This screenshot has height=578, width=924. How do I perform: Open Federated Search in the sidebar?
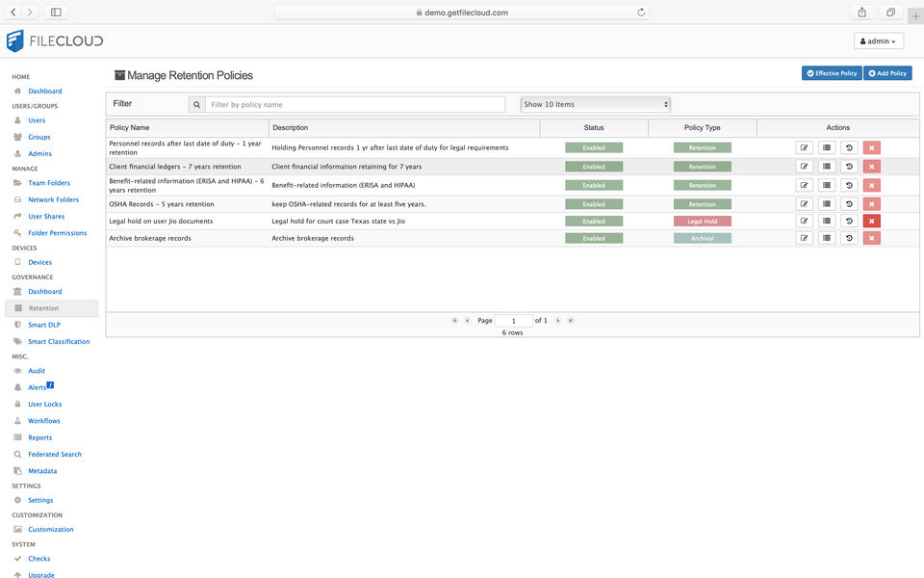coord(55,454)
